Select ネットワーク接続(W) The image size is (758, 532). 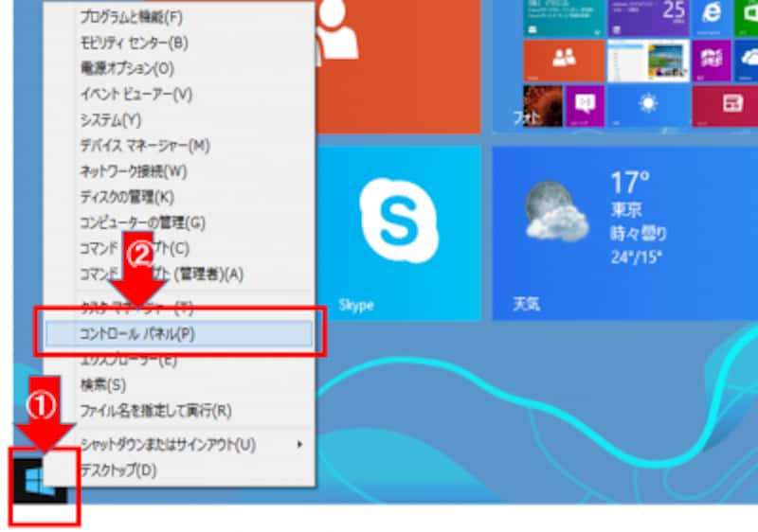click(x=179, y=171)
